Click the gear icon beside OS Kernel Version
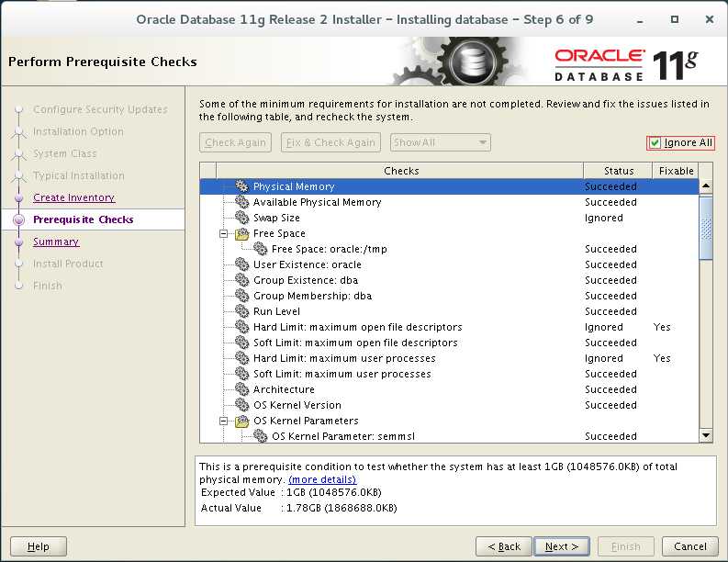 coord(241,405)
